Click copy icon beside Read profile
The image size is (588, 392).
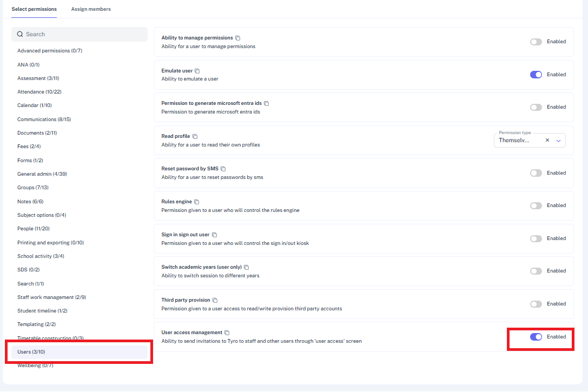tap(195, 137)
